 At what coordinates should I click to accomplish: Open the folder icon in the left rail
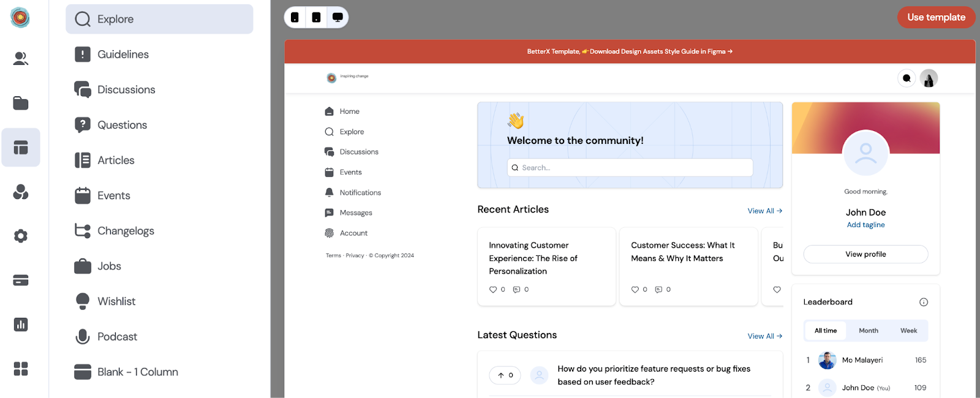21,103
